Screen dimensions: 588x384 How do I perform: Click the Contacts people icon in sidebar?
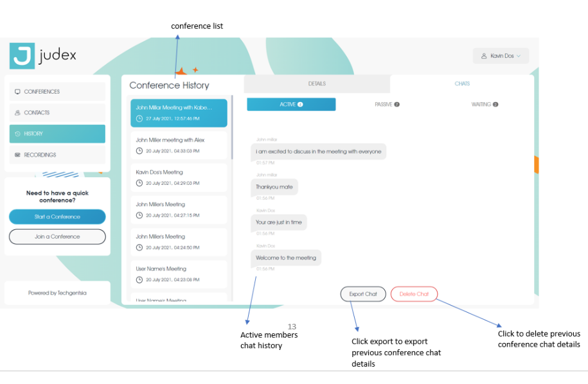(x=17, y=113)
